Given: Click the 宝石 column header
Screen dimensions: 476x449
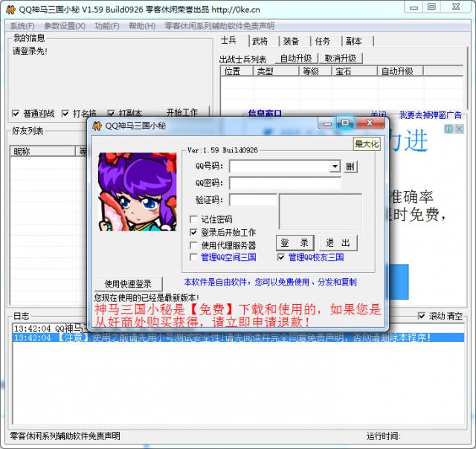Looking at the screenshot, I should click(354, 71).
